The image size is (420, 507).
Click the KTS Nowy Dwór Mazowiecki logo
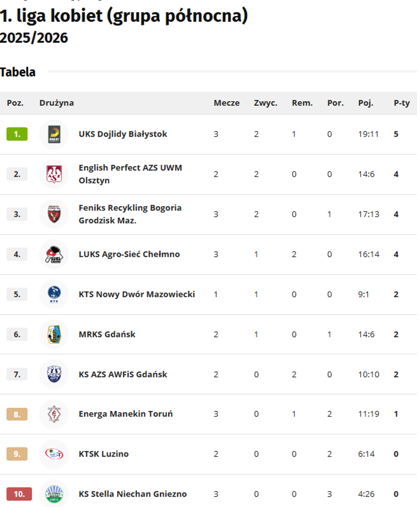click(54, 294)
